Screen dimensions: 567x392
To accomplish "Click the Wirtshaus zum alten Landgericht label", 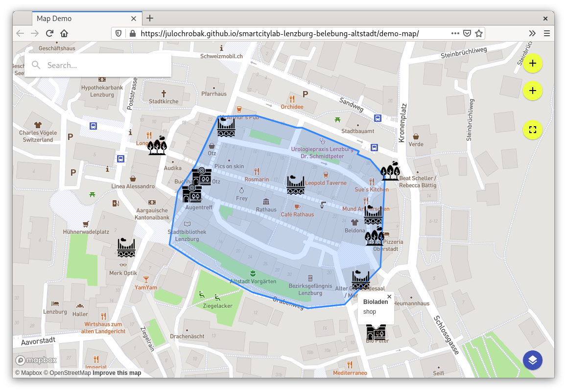I will (103, 328).
